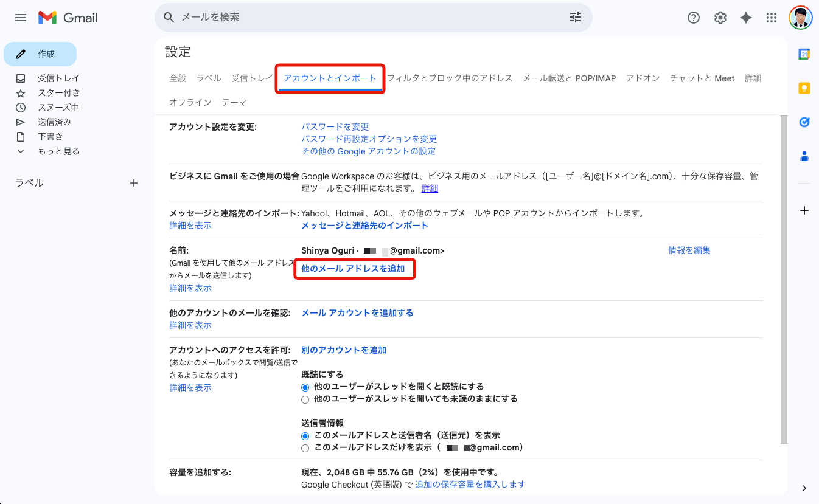
Task: Click 他のメール アドレスを追加 link
Action: click(353, 269)
